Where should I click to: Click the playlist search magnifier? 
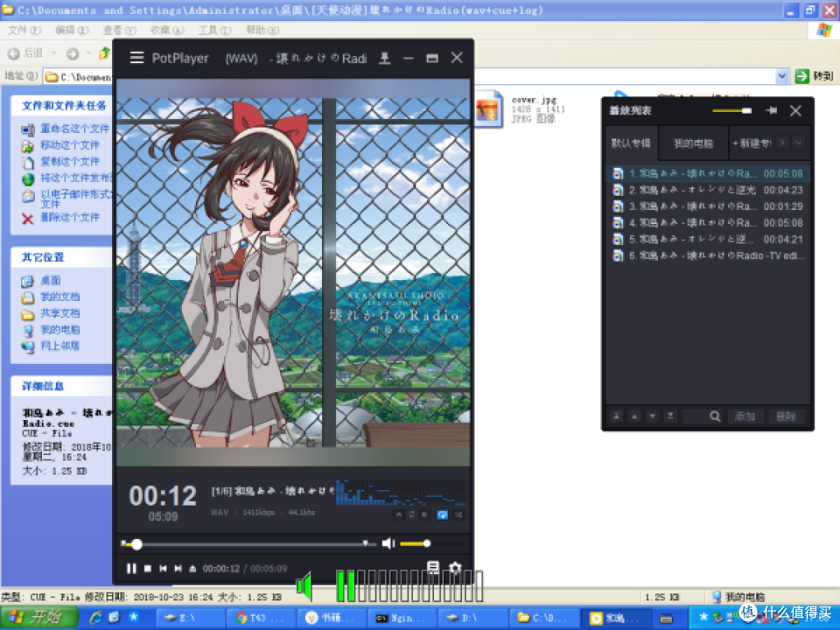point(715,415)
